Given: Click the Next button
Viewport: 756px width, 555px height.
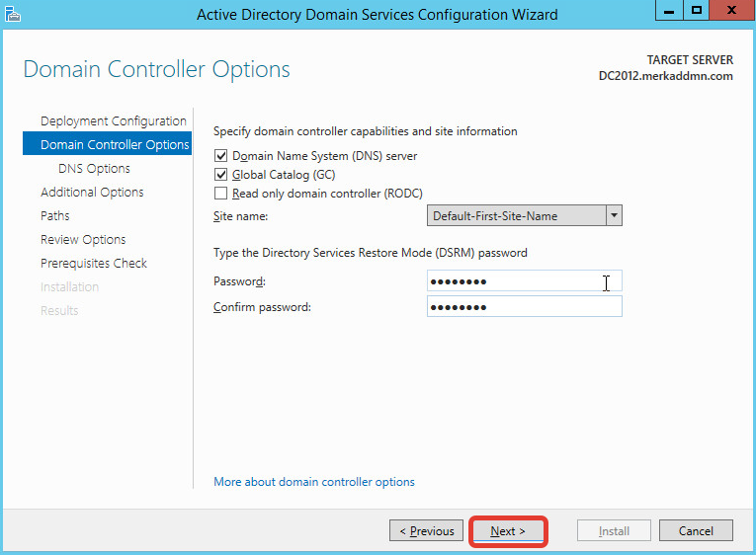Looking at the screenshot, I should (x=508, y=531).
